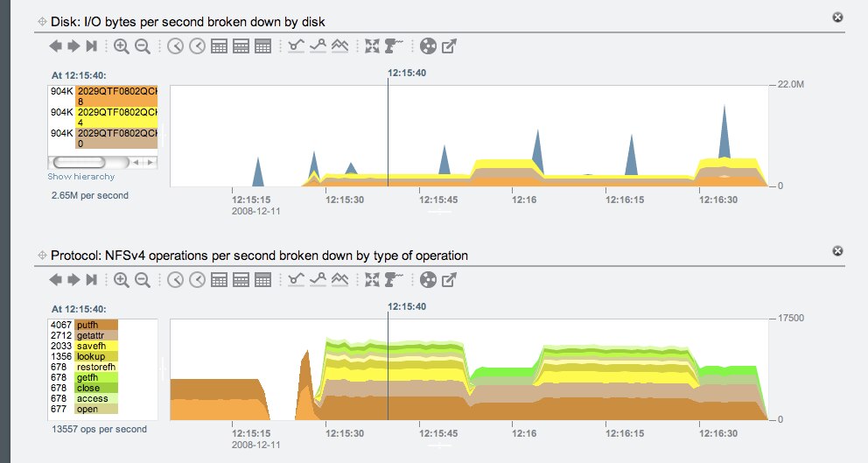
Task: Zoom in on the Disk I/O graph
Action: point(121,46)
